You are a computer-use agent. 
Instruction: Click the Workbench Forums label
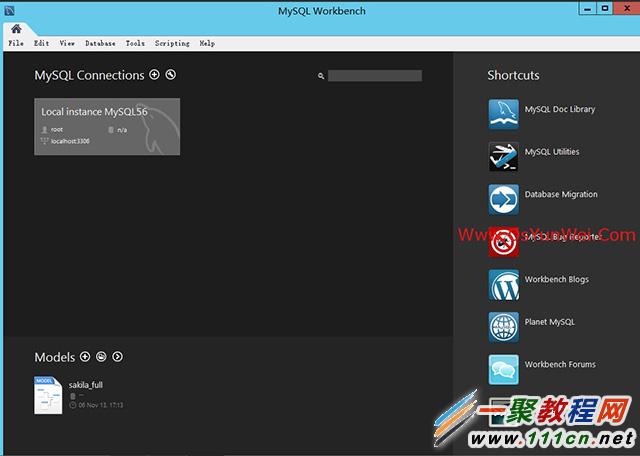pos(560,365)
